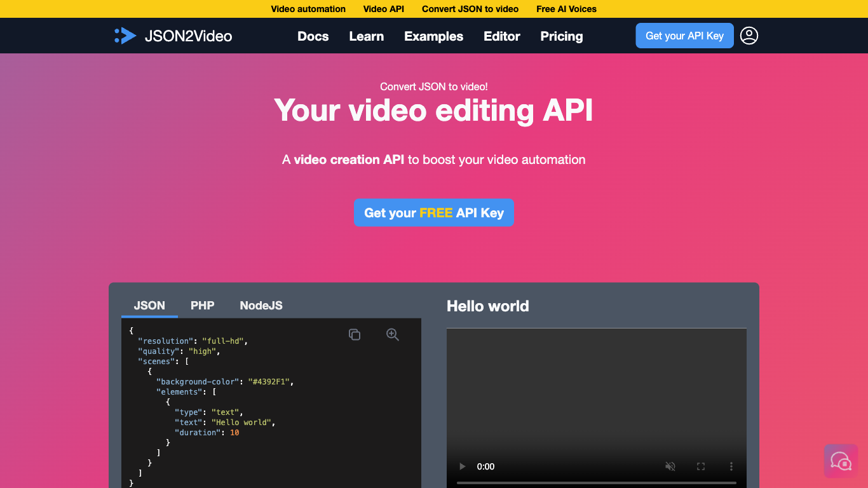
Task: Open the user account profile icon
Action: (x=749, y=36)
